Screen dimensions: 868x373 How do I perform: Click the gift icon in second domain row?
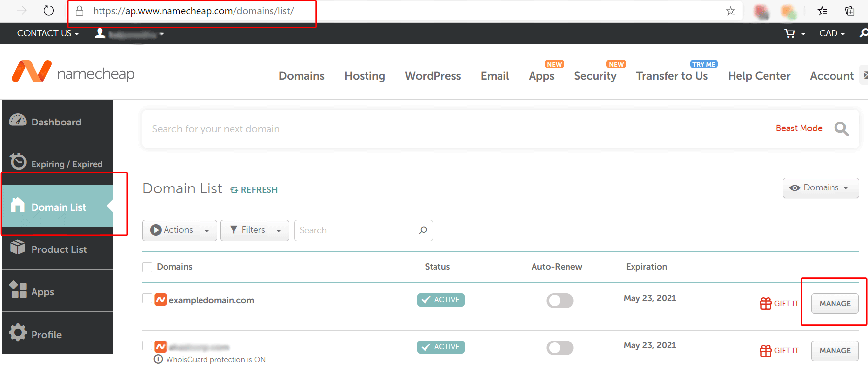click(766, 351)
